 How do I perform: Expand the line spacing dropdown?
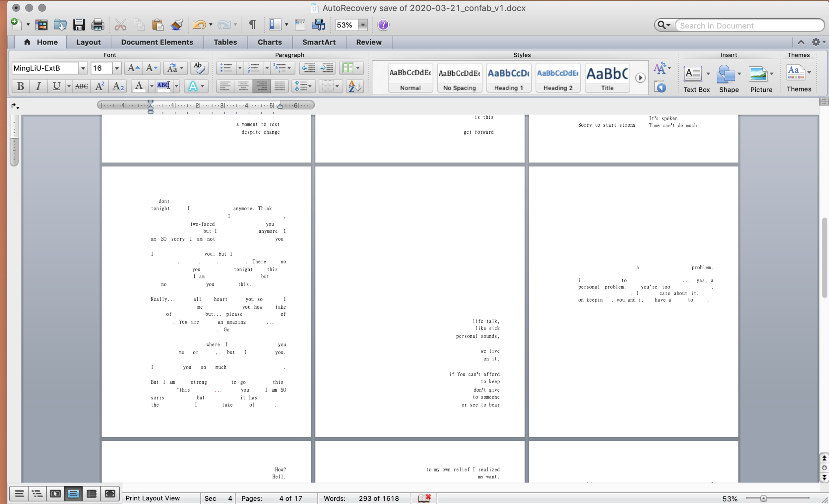click(310, 86)
